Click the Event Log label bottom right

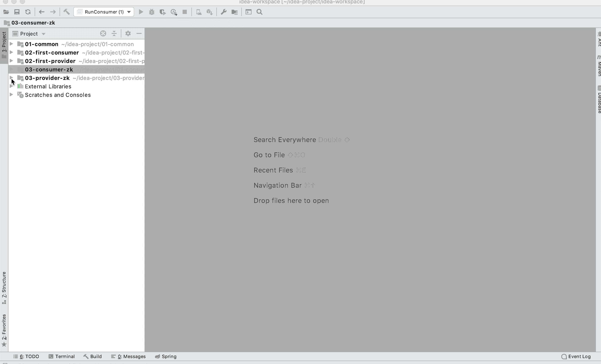click(579, 357)
